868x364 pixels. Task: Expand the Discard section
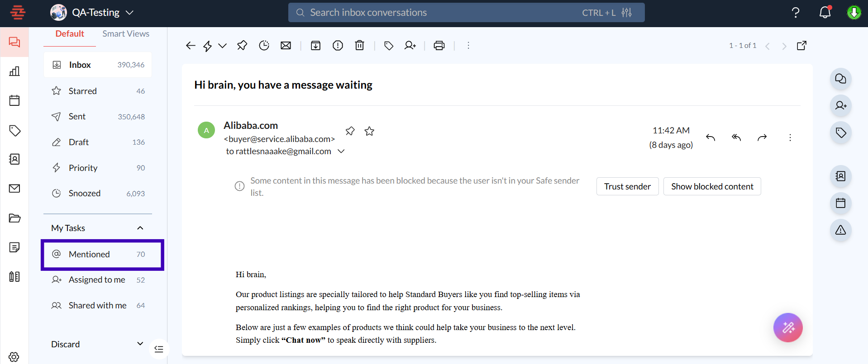tap(140, 344)
